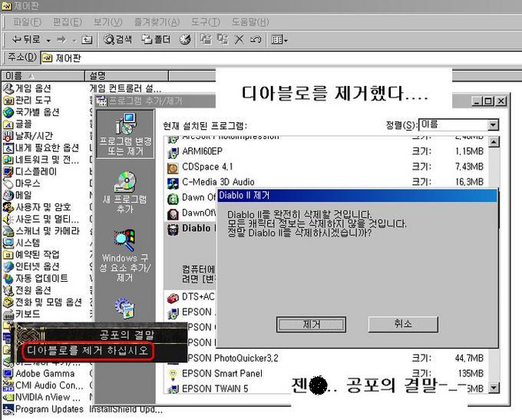Screen dimensions: 522x420
Task: Open the Program Updates item
Action: pyautogui.click(x=43, y=409)
